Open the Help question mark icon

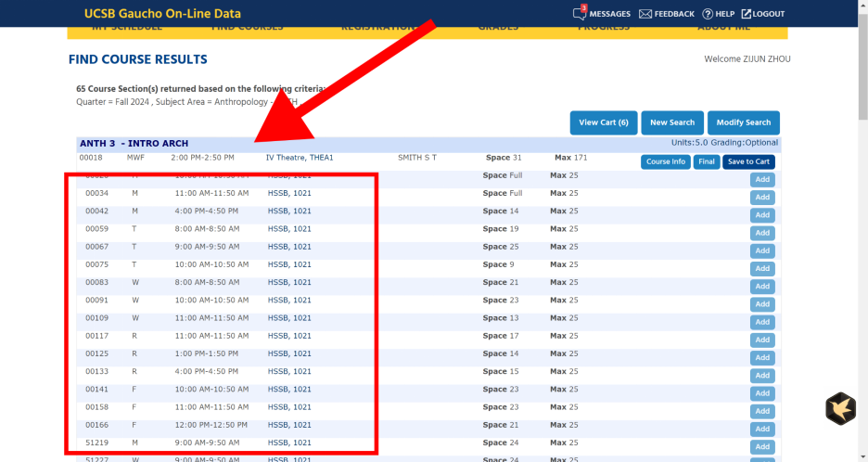tap(708, 14)
